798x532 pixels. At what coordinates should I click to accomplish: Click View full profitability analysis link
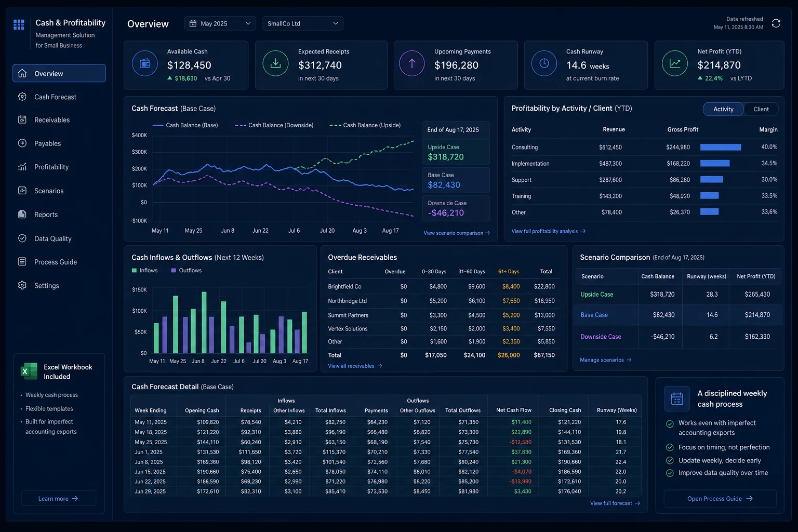click(x=549, y=231)
